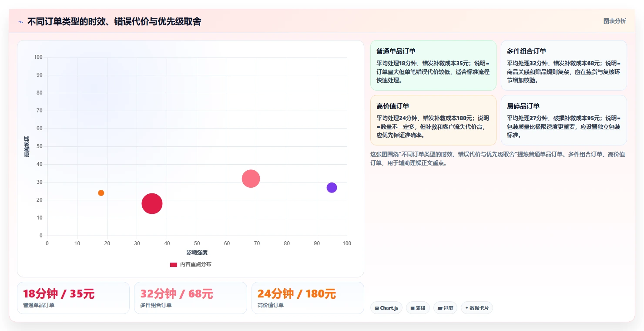Click the Chart.js tag chip
The width and height of the screenshot is (644, 331).
[386, 308]
